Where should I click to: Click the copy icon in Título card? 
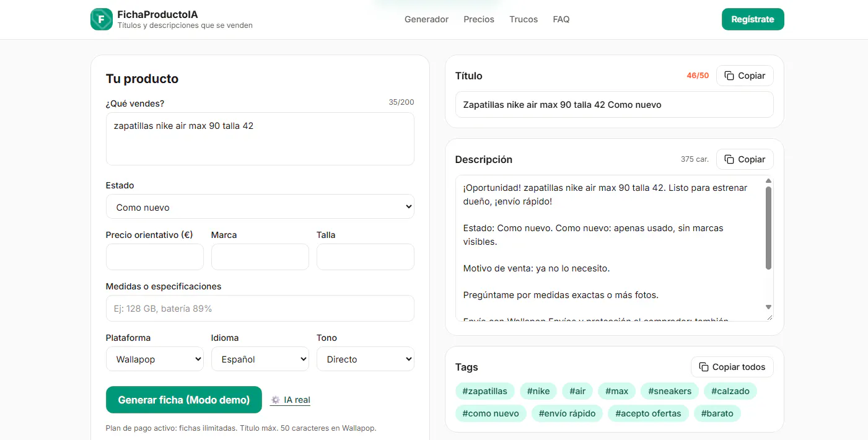(729, 76)
